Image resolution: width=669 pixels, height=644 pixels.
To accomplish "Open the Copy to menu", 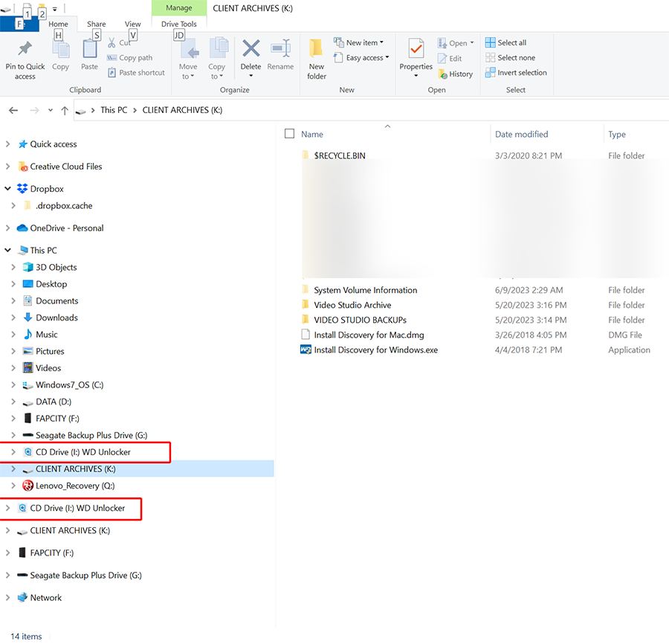I will click(217, 59).
